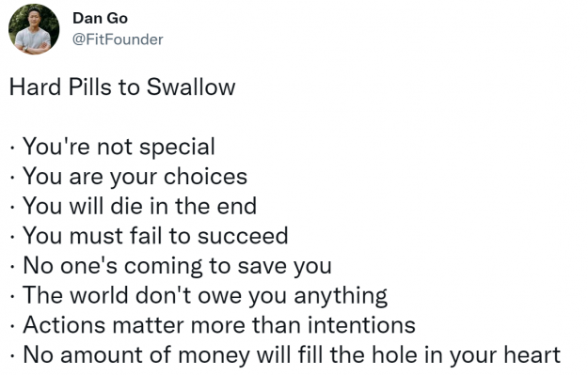
Task: Select the last line about money and heart
Action: (292, 354)
